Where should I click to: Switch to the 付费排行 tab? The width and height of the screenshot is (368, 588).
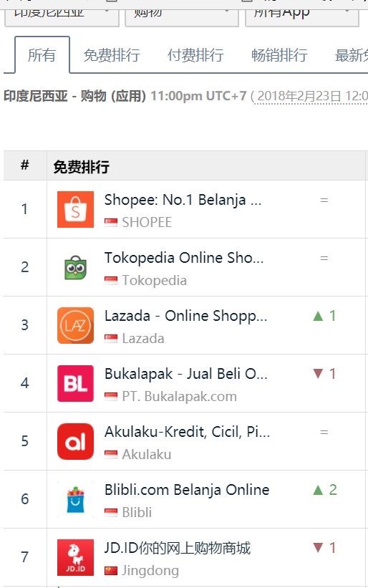coord(195,55)
